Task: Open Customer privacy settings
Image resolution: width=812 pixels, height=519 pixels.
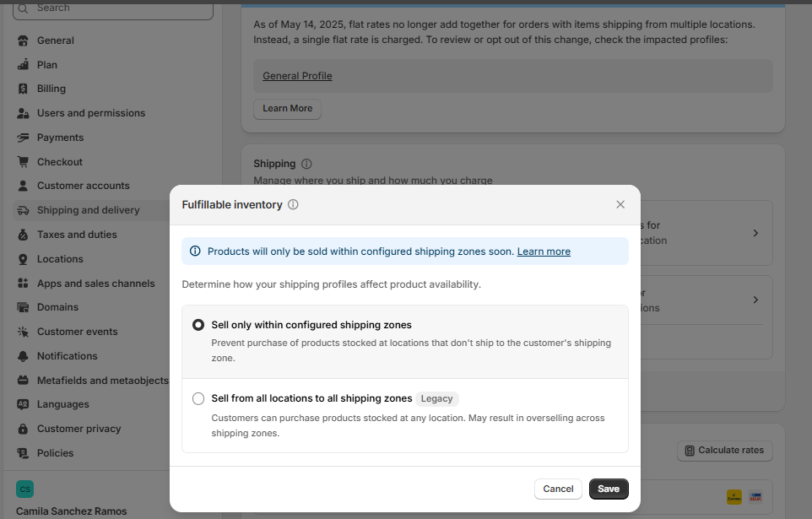Action: (x=78, y=429)
